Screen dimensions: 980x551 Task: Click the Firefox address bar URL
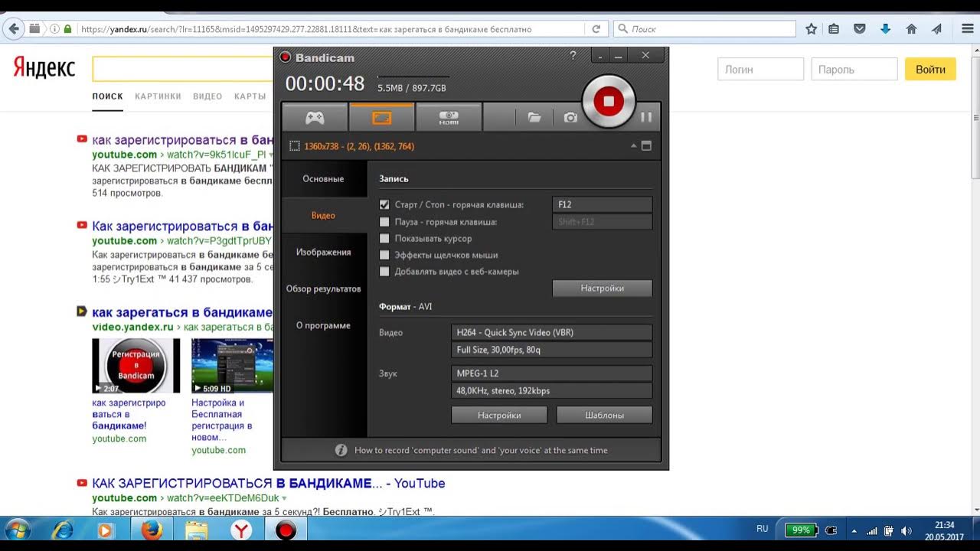coord(306,29)
